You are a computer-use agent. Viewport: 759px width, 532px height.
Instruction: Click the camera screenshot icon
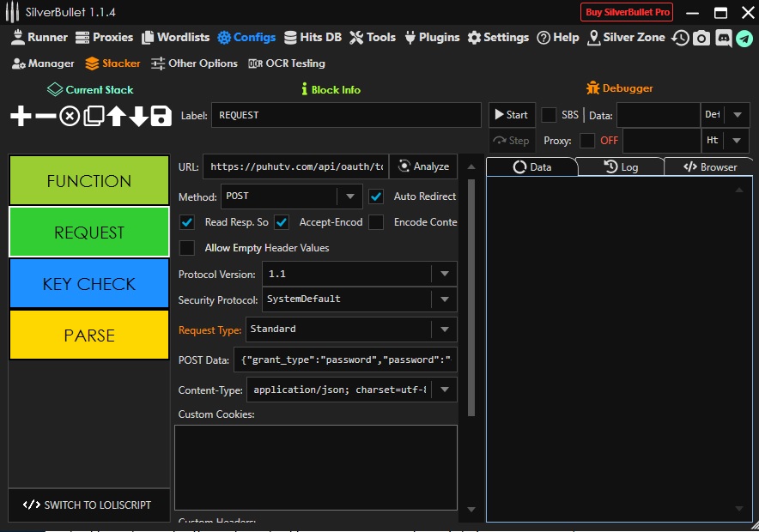(x=701, y=38)
